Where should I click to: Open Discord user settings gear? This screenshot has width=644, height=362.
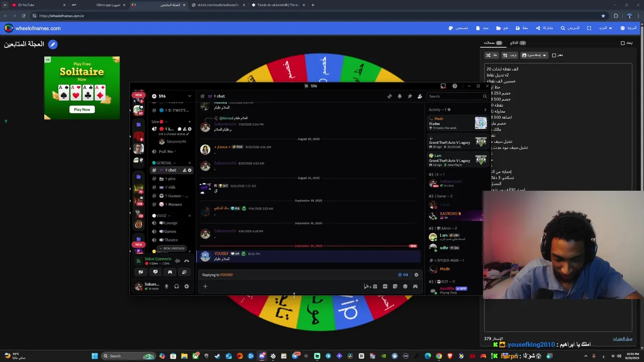click(187, 287)
